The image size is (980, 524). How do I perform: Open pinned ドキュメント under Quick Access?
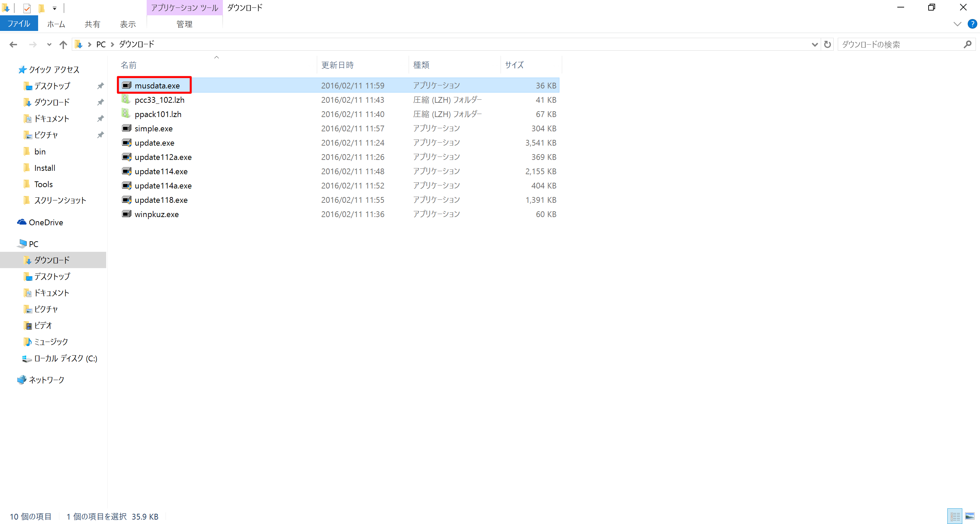pyautogui.click(x=52, y=119)
